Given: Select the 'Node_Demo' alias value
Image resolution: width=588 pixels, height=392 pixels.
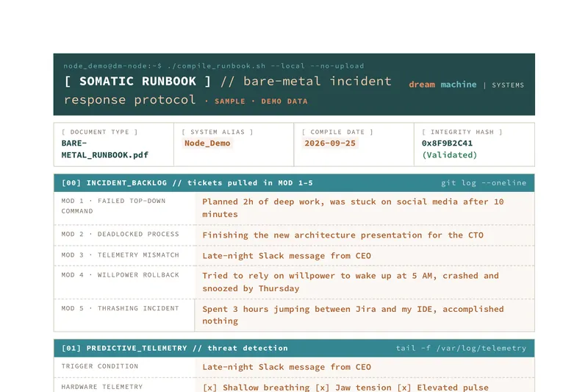Looking at the screenshot, I should (x=207, y=143).
